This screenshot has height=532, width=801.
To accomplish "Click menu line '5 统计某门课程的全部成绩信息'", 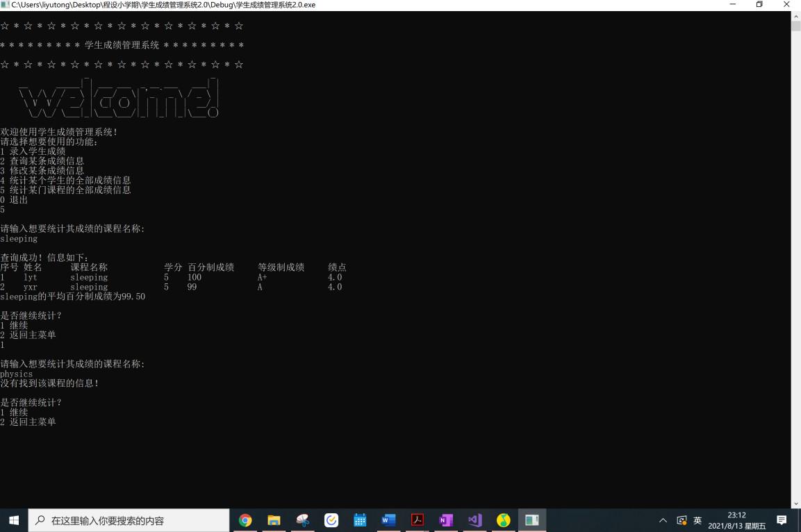I will click(x=65, y=190).
